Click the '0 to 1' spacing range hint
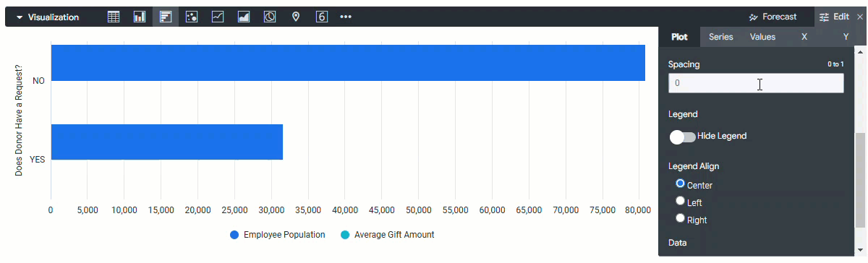868x263 pixels. [836, 64]
